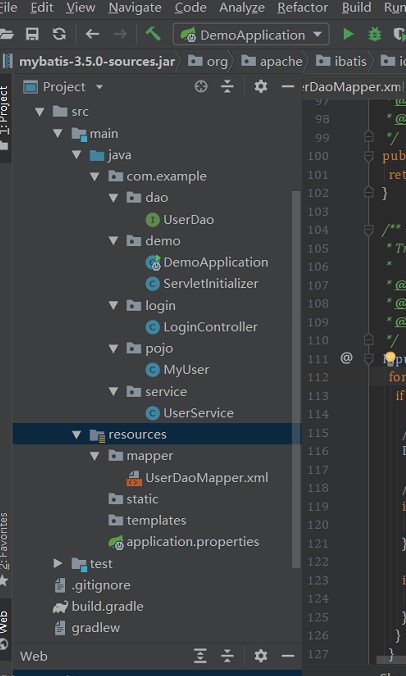Open the DemoApplication run configuration dropdown
The height and width of the screenshot is (676, 406).
tap(251, 34)
